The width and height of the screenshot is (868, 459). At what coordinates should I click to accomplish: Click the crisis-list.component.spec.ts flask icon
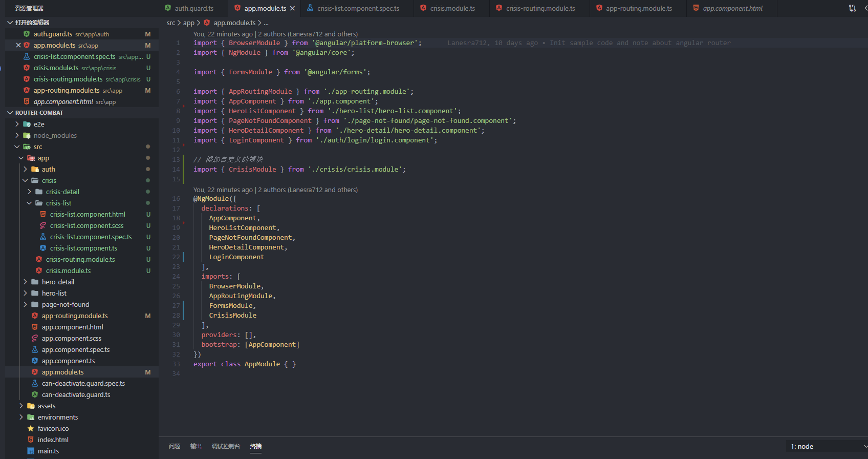click(x=43, y=237)
